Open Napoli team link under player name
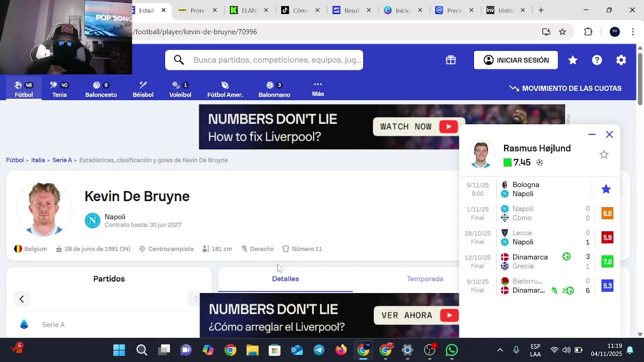 (x=115, y=217)
